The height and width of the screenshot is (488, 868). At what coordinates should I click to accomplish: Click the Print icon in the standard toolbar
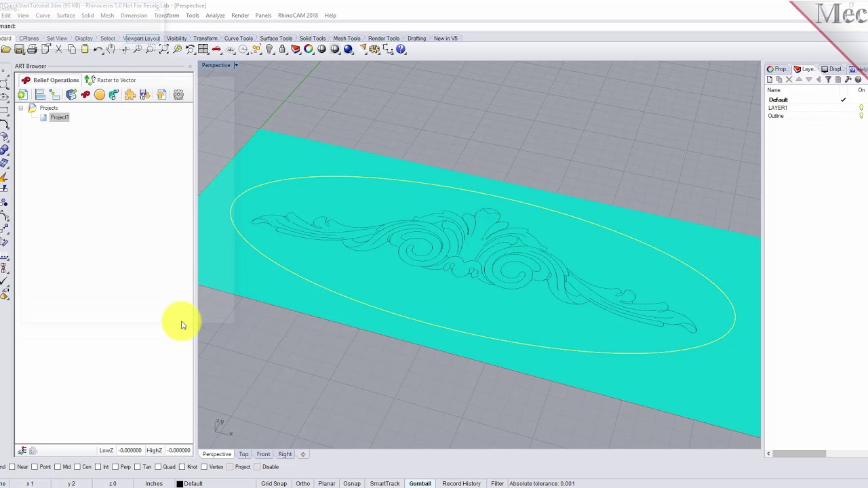(x=32, y=49)
